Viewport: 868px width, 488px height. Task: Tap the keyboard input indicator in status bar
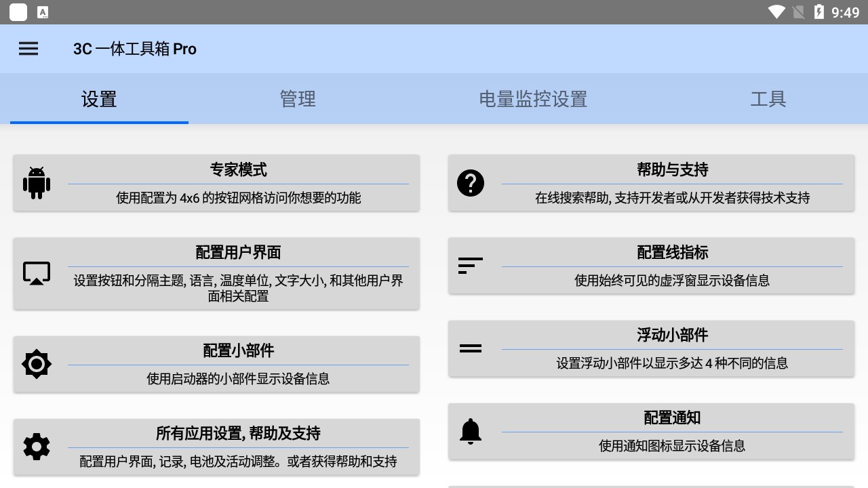(42, 12)
